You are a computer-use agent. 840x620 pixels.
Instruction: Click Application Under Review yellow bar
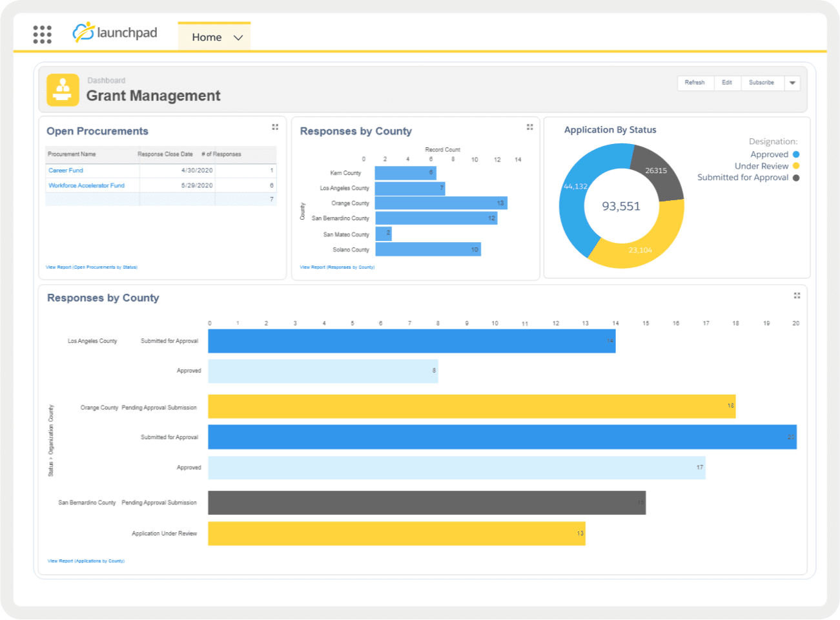tap(396, 533)
